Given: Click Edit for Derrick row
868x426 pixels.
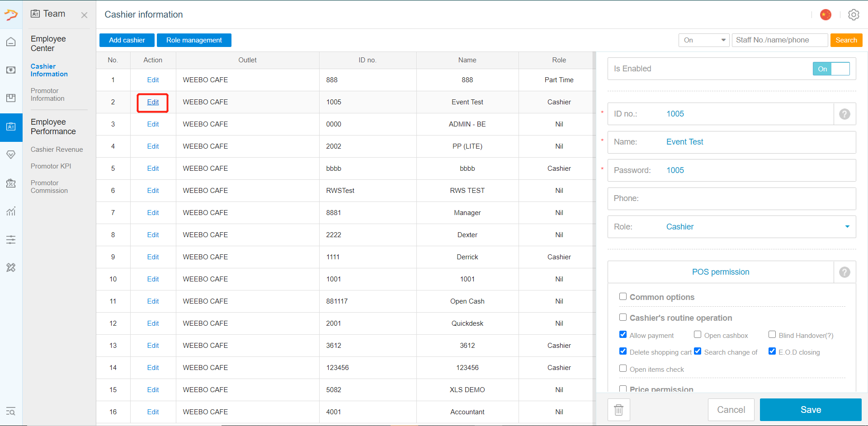Looking at the screenshot, I should coord(153,257).
